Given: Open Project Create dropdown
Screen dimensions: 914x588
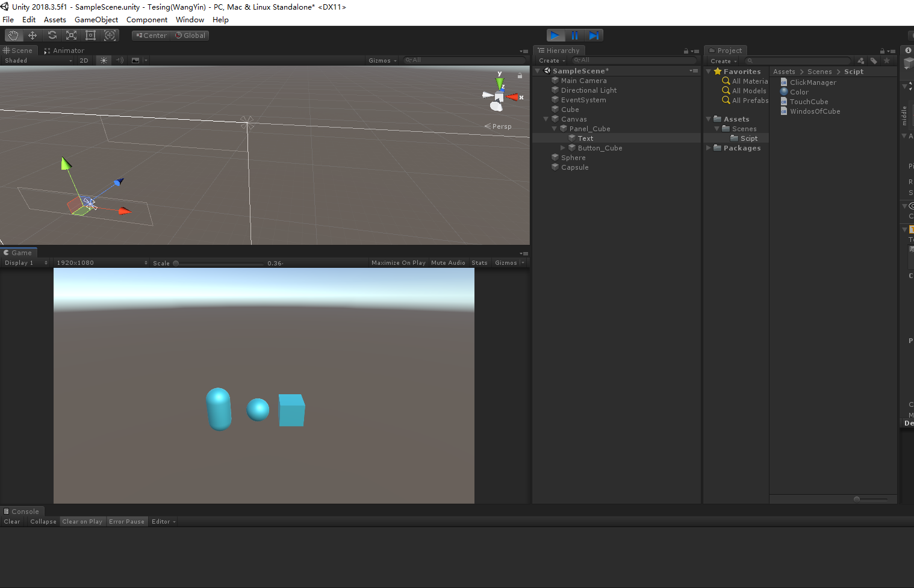Looking at the screenshot, I should point(723,61).
